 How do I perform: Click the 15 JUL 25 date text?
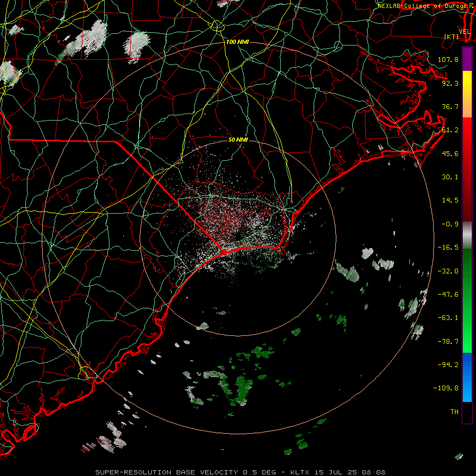point(337,472)
